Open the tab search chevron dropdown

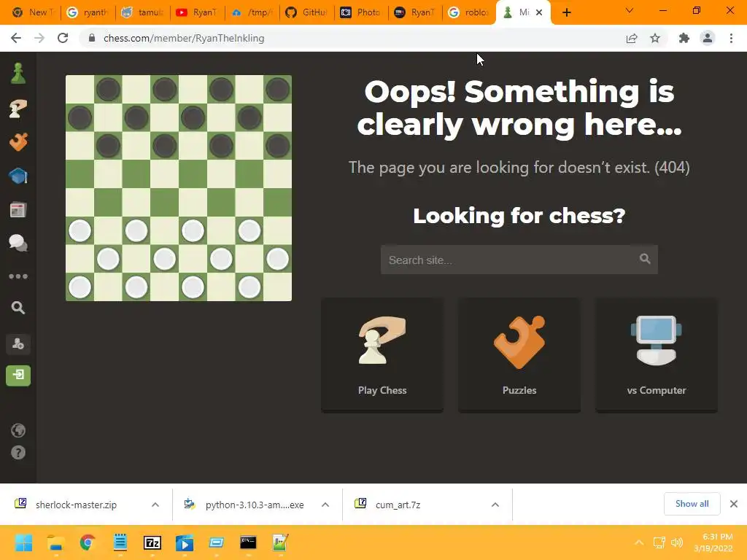630,10
